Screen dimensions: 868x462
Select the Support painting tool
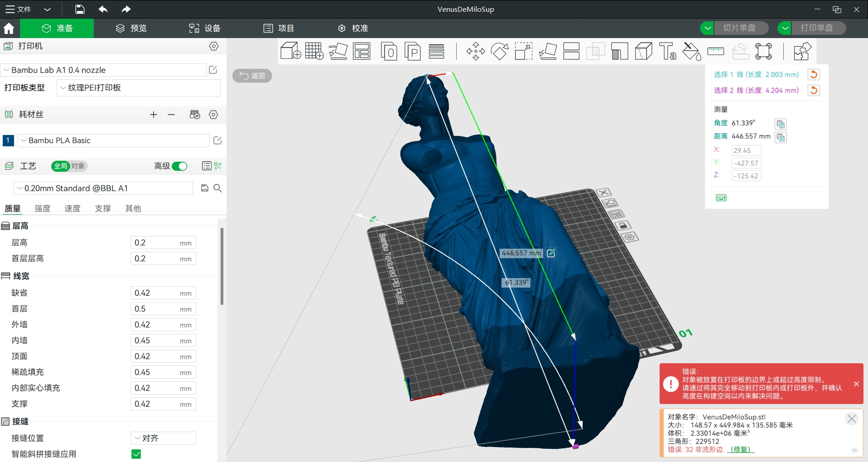coord(619,51)
